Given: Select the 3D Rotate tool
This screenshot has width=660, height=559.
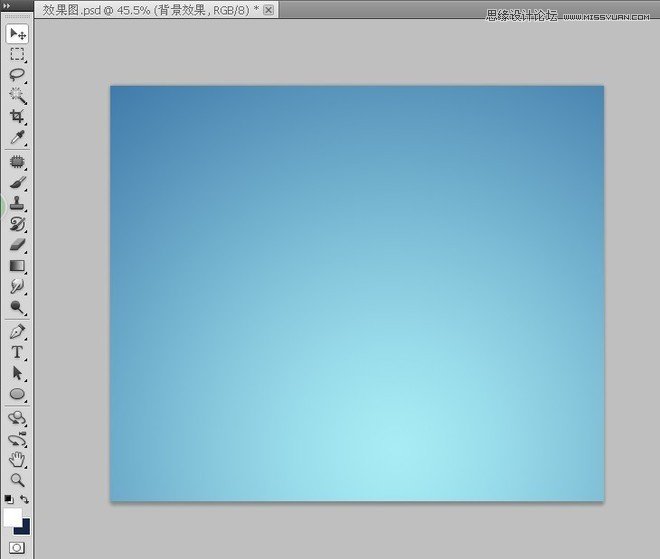Looking at the screenshot, I should click(x=17, y=418).
